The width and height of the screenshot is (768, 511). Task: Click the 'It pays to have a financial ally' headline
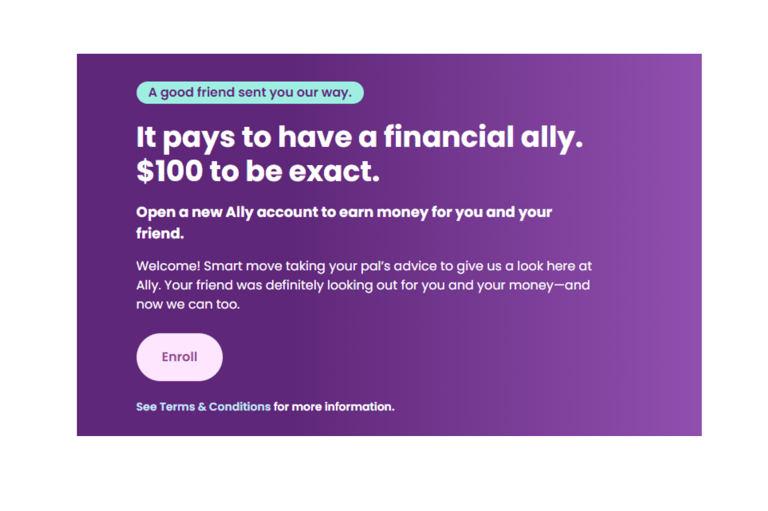[360, 137]
